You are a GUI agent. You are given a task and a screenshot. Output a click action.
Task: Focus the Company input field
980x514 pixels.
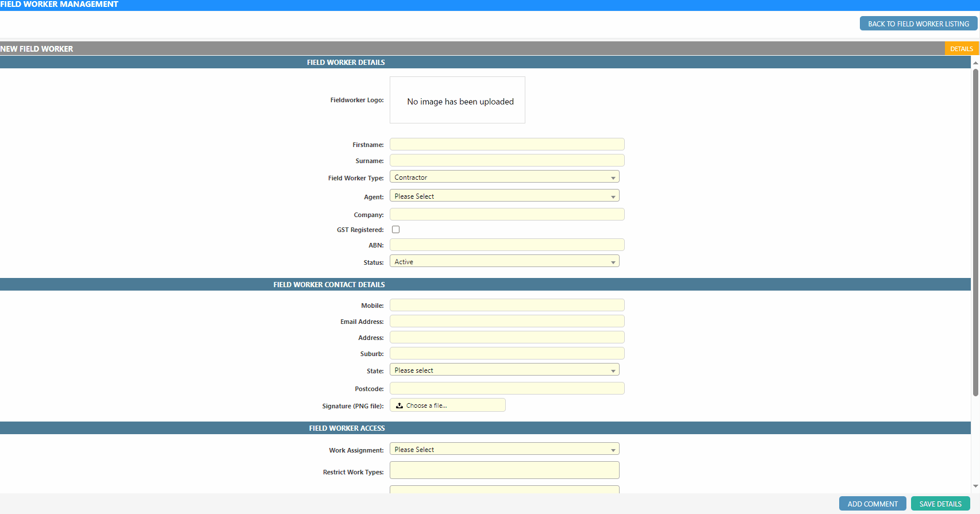(507, 214)
